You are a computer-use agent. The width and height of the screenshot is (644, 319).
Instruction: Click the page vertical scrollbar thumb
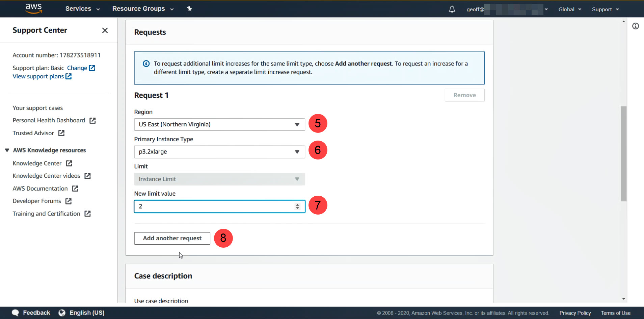tap(623, 154)
